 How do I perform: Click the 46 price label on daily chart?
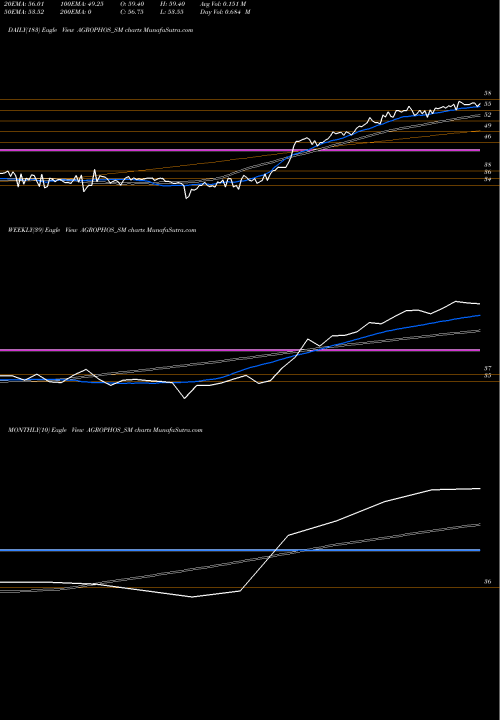487,136
